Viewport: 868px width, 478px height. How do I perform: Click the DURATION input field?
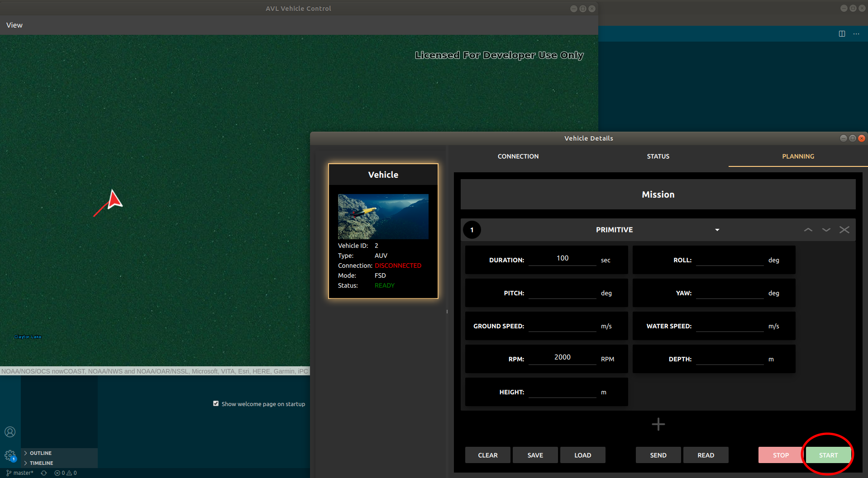[x=563, y=259]
